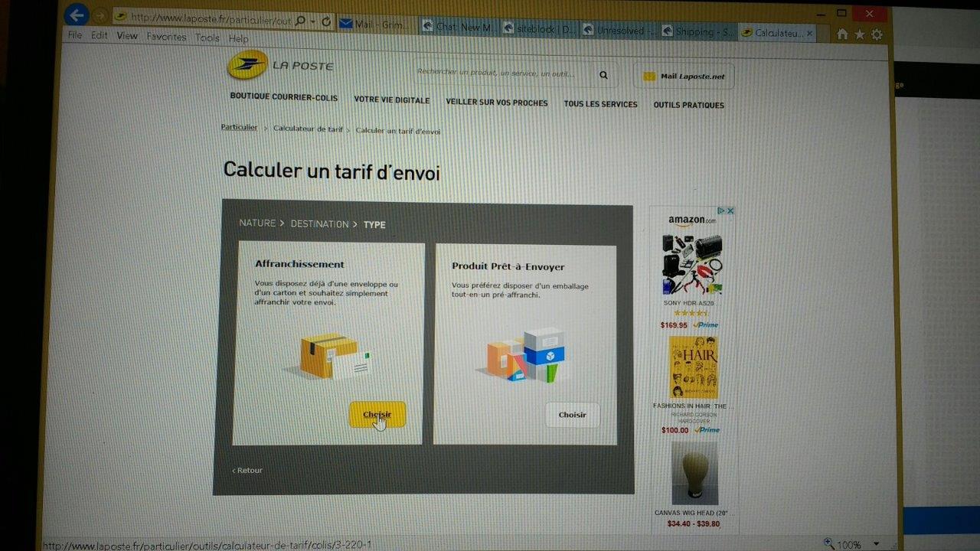Click the page Refresh icon
The height and width of the screenshot is (551, 980).
pos(327,22)
